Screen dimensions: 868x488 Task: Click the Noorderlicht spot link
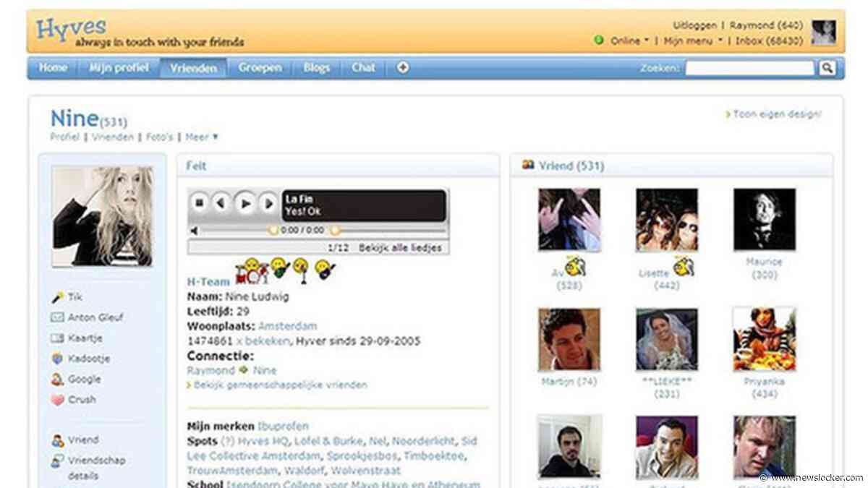pos(425,441)
